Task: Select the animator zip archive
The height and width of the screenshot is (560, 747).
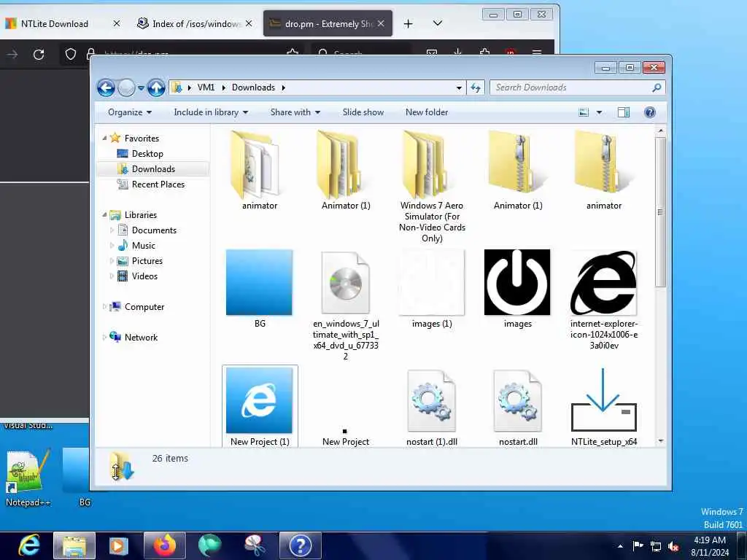Action: point(603,171)
